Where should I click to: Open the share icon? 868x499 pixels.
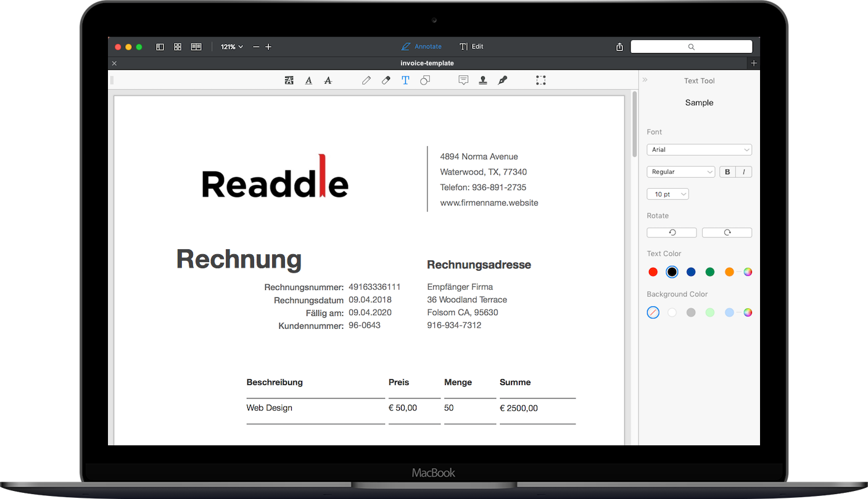(x=619, y=47)
